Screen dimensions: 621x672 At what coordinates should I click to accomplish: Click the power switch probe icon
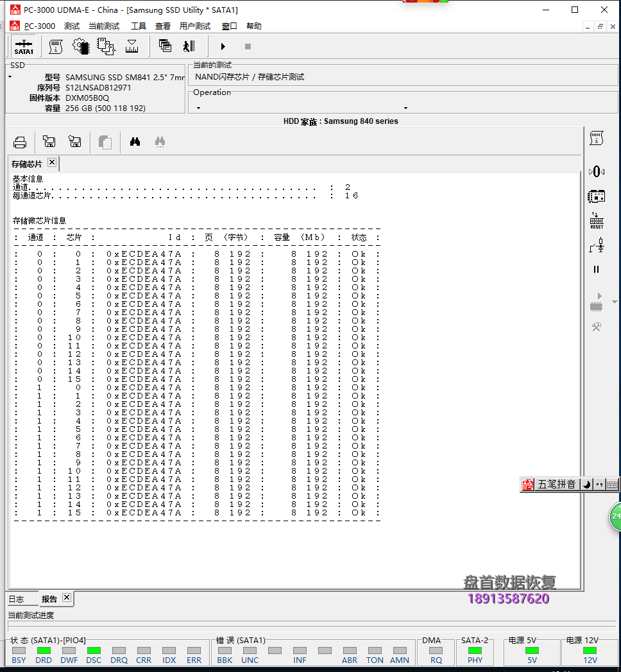(597, 246)
